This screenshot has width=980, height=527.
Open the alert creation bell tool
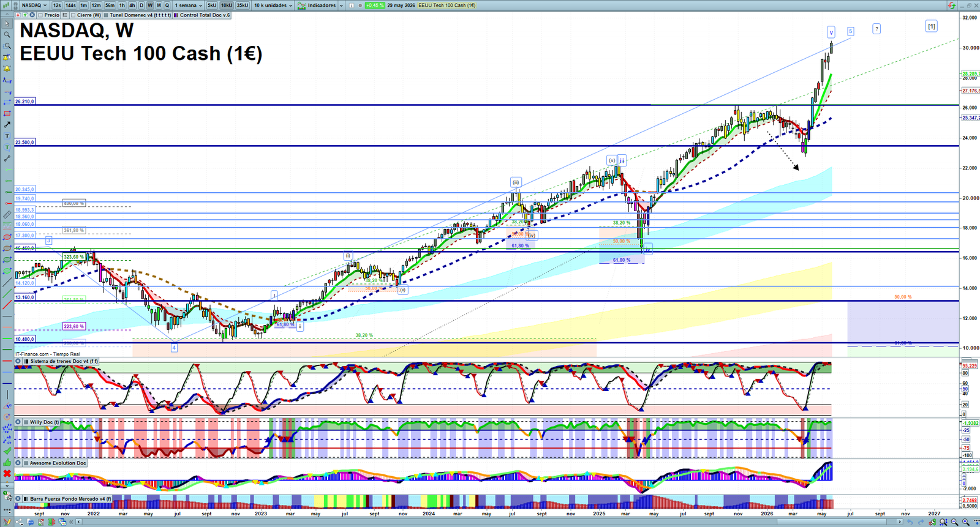[x=7, y=57]
